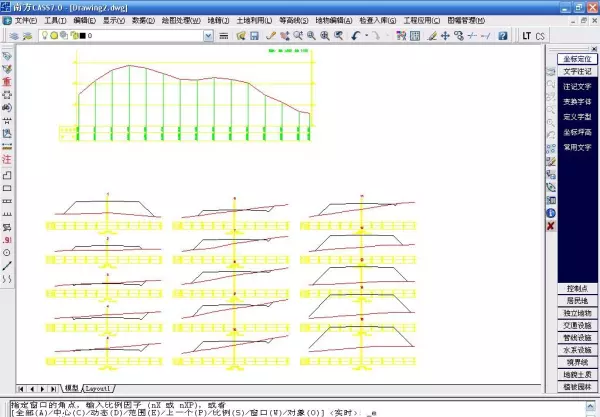Switch to the Layout1 tab
The height and width of the screenshot is (417, 600).
(x=98, y=388)
